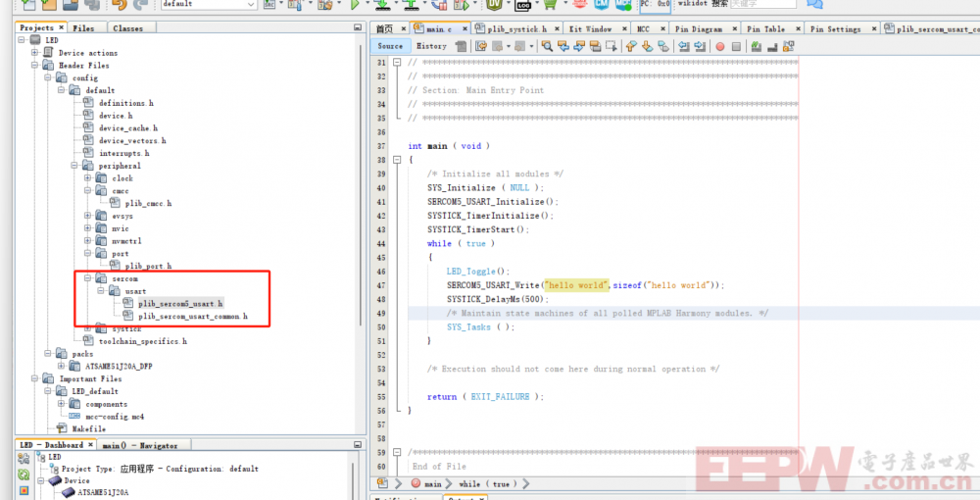The width and height of the screenshot is (980, 500).
Task: Launch MCC content manager CM icon
Action: tap(602, 4)
